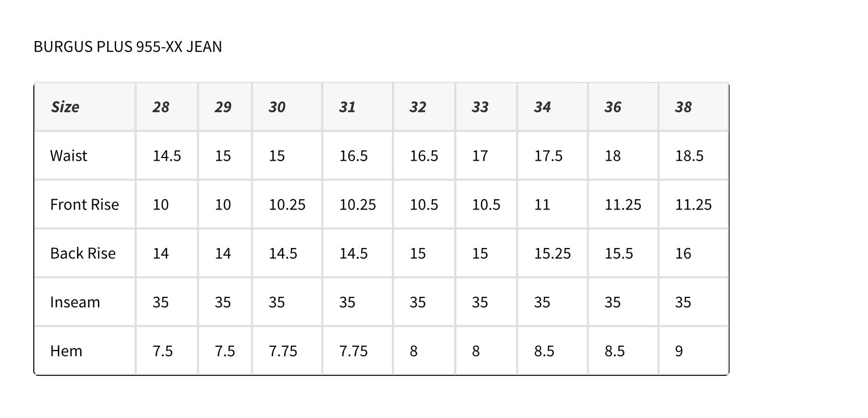Screen dimensions: 868x418
Task: Select the hem value 9 for size 38
Action: (679, 351)
